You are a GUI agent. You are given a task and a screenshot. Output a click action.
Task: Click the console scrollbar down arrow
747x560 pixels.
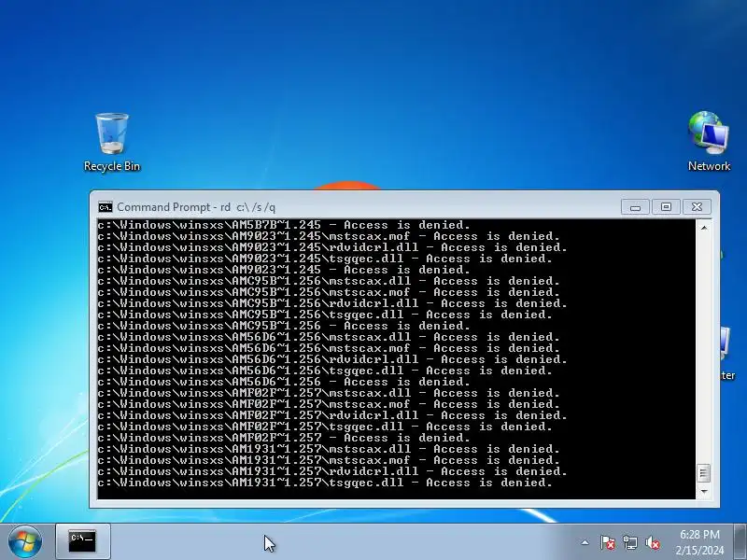(704, 491)
